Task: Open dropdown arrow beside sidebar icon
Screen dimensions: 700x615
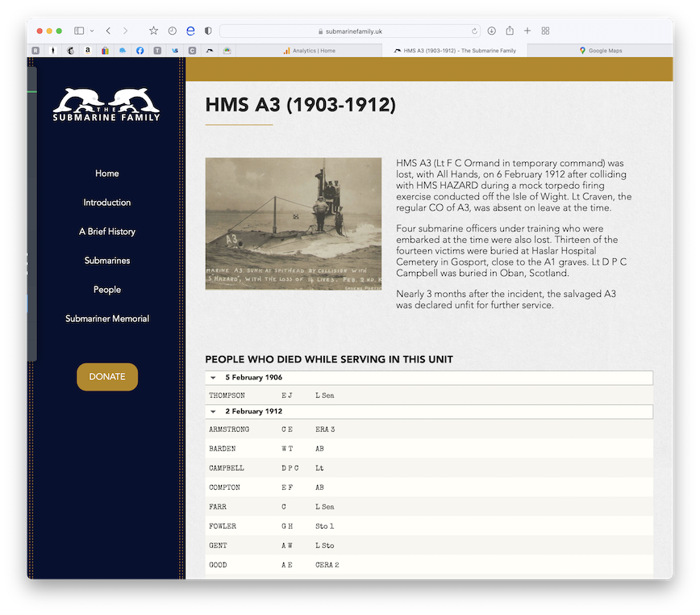Action: [92, 31]
